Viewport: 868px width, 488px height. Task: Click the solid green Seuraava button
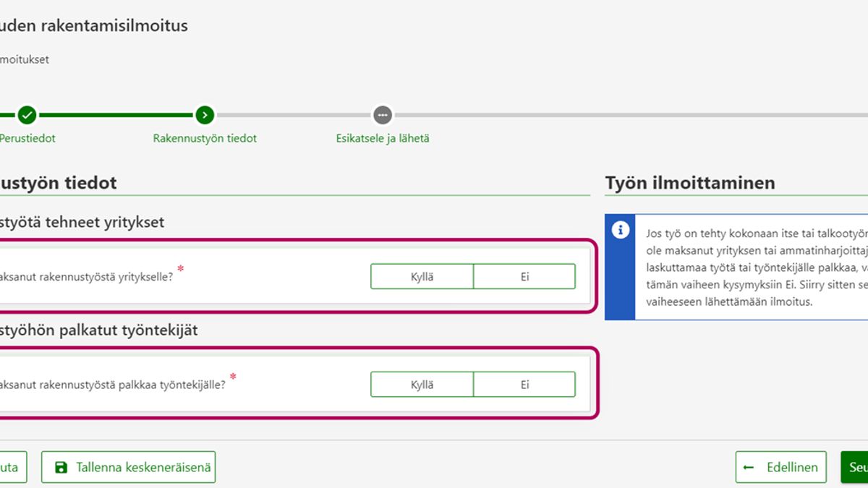click(855, 468)
